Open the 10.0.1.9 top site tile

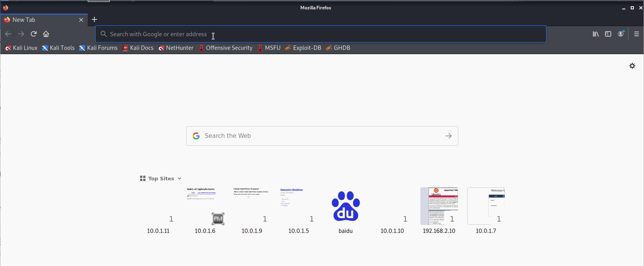[252, 211]
